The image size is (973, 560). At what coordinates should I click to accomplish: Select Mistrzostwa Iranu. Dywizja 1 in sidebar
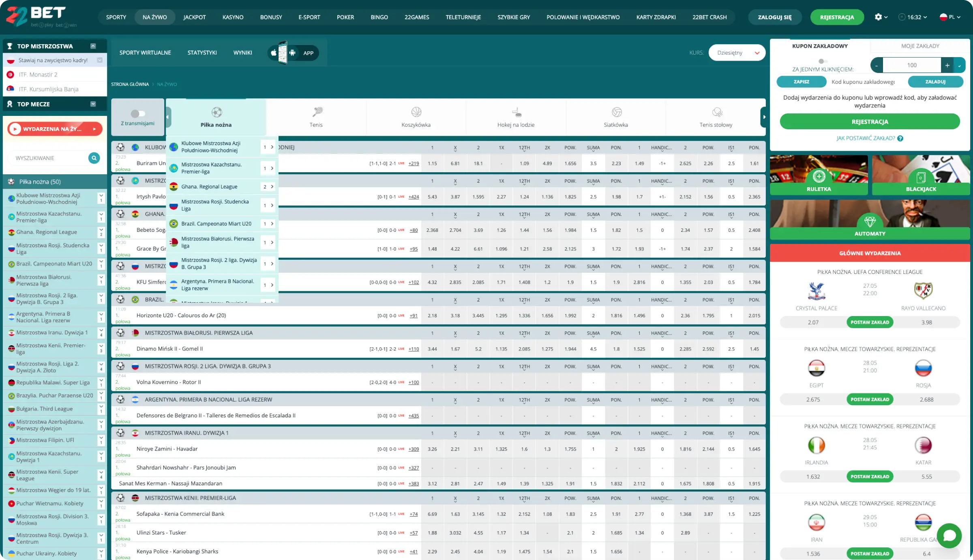(x=52, y=332)
